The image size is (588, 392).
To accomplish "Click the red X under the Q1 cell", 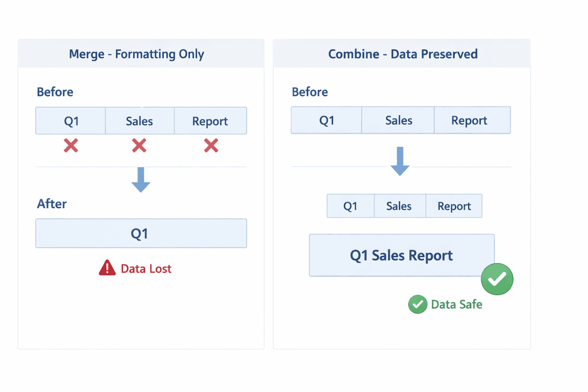I will point(71,145).
